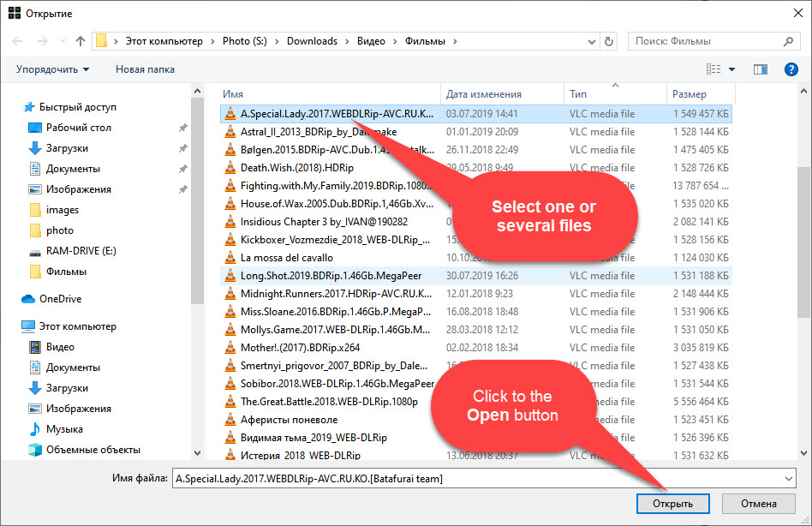Go up one folder level arrow
The image size is (812, 526).
pos(81,41)
